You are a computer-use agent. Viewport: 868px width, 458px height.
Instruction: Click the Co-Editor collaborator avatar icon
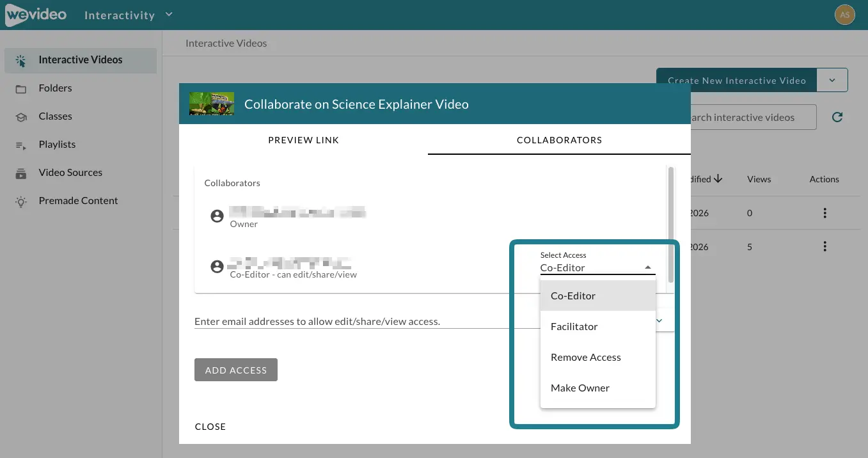[x=217, y=267]
